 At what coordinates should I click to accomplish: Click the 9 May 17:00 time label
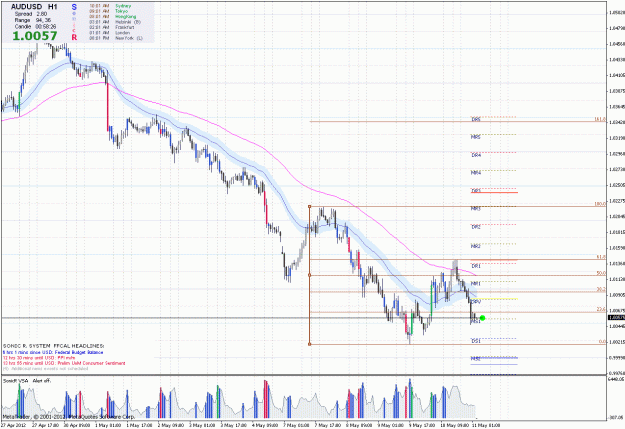pos(422,426)
